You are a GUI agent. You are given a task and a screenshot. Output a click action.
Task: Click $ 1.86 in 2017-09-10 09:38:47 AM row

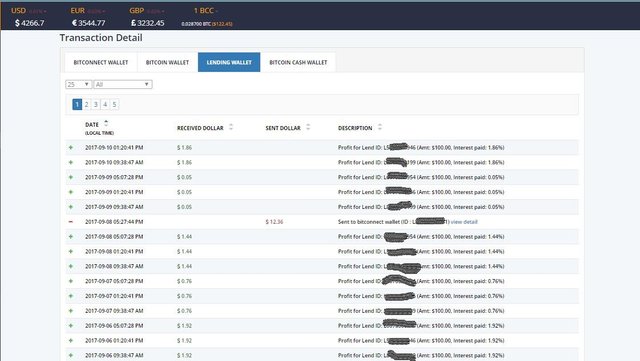click(184, 162)
